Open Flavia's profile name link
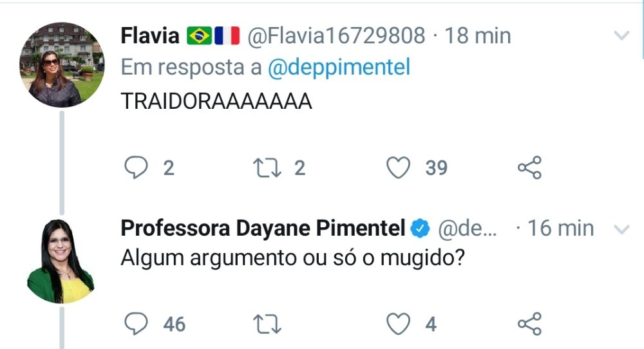The height and width of the screenshot is (349, 644). pyautogui.click(x=150, y=36)
